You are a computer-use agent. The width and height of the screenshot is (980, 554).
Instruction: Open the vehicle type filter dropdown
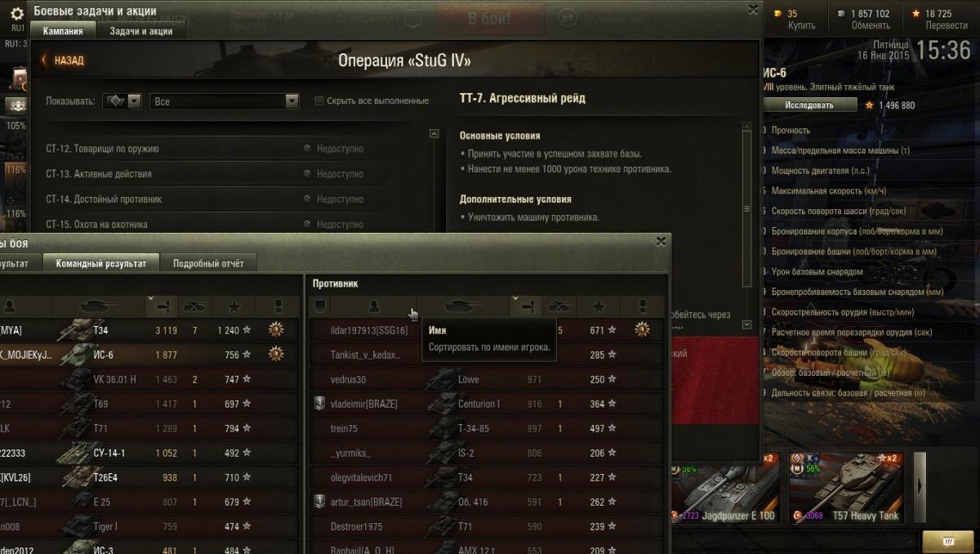(122, 101)
